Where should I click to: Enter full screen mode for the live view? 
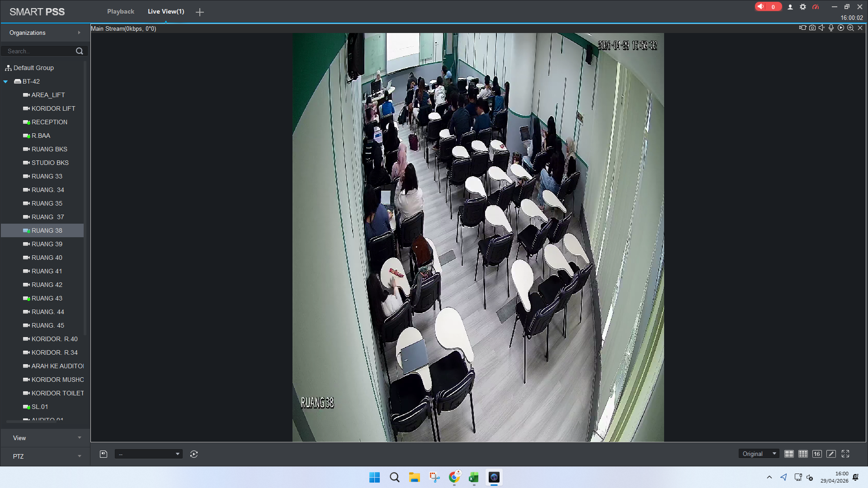click(845, 454)
